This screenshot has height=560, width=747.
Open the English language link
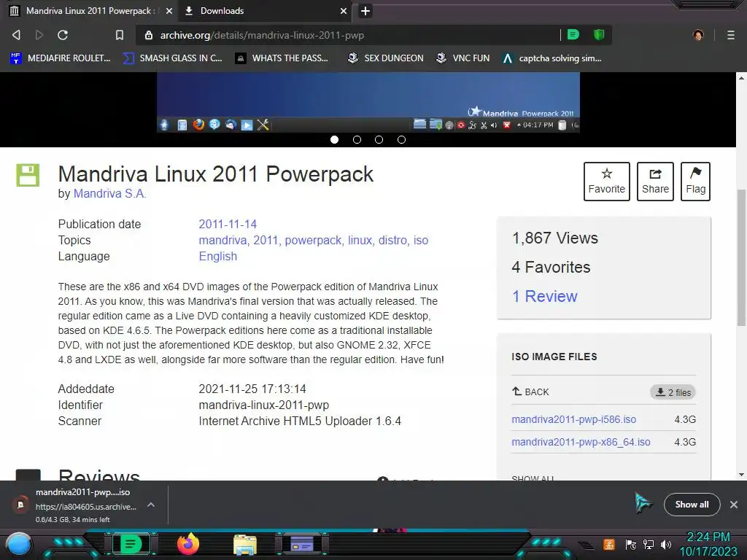[x=217, y=256]
